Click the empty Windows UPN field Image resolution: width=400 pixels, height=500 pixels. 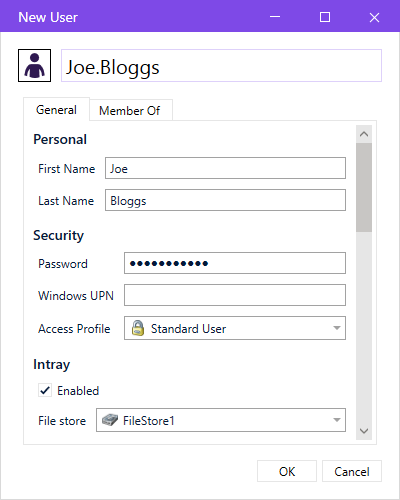(x=235, y=295)
